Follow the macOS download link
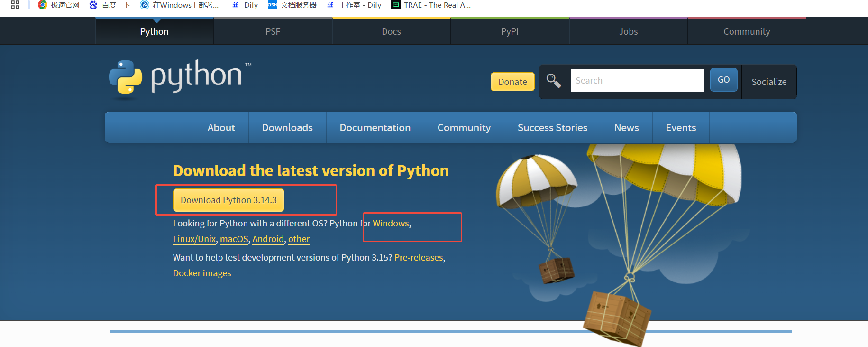Screen dimensions: 868x347 click(x=234, y=239)
